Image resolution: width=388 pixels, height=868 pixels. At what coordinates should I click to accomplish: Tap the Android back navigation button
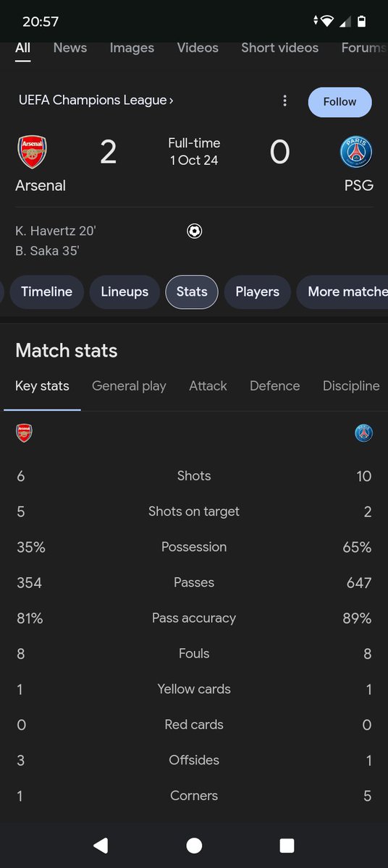[x=101, y=845]
